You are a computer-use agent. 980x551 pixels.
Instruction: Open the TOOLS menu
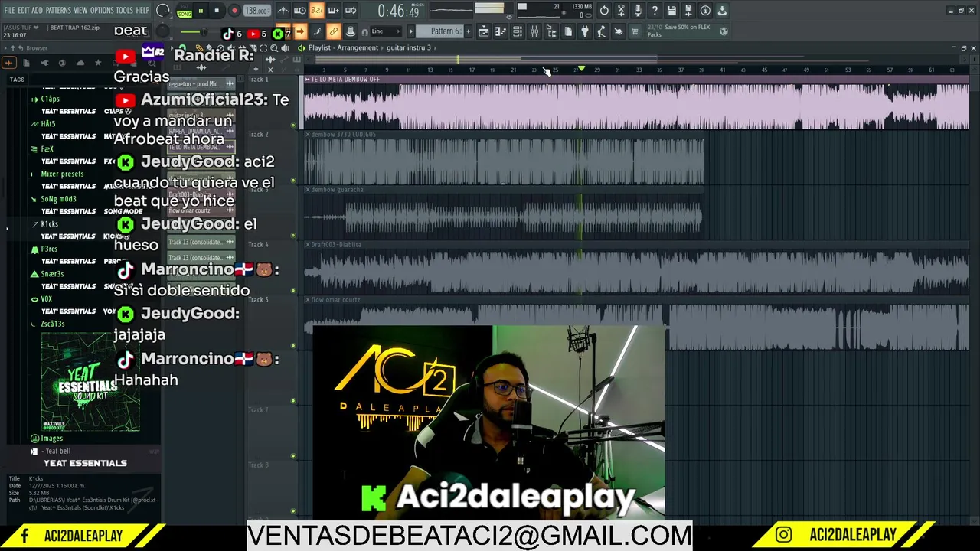click(x=125, y=10)
